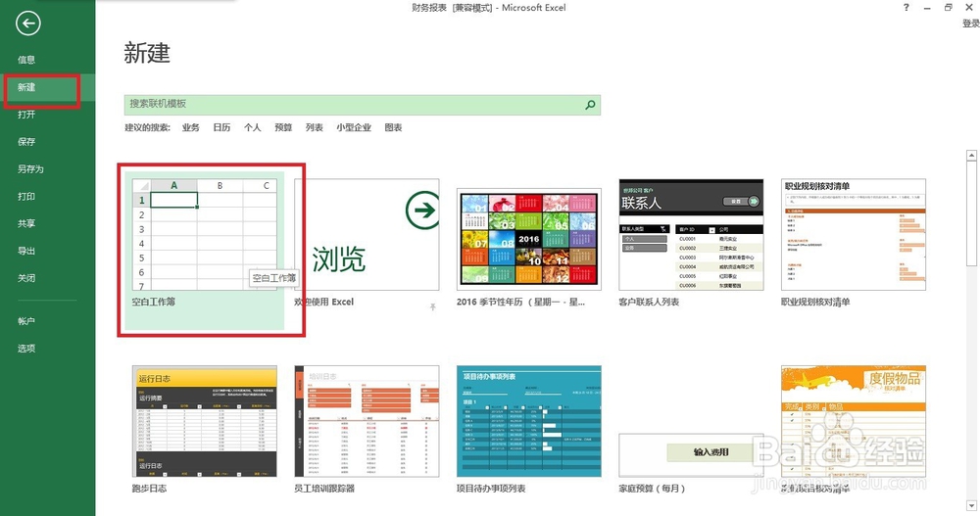Click the 空白工作簿 caption text
The height and width of the screenshot is (516, 980).
[x=153, y=302]
